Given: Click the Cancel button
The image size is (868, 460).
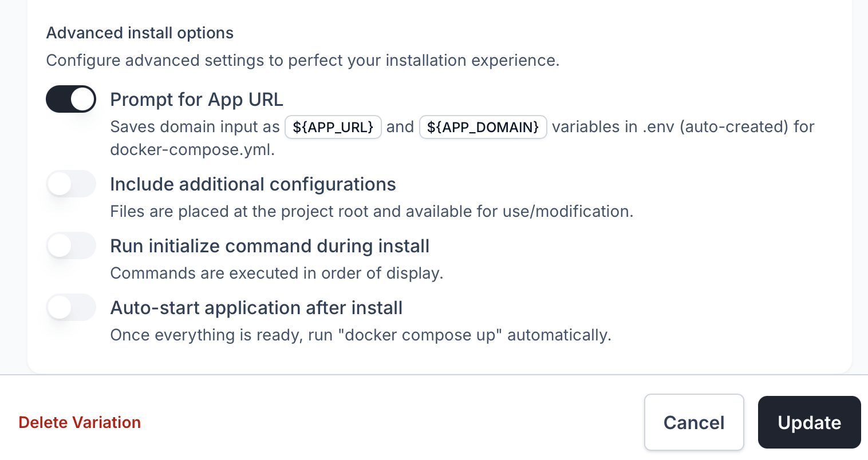Looking at the screenshot, I should point(694,422).
